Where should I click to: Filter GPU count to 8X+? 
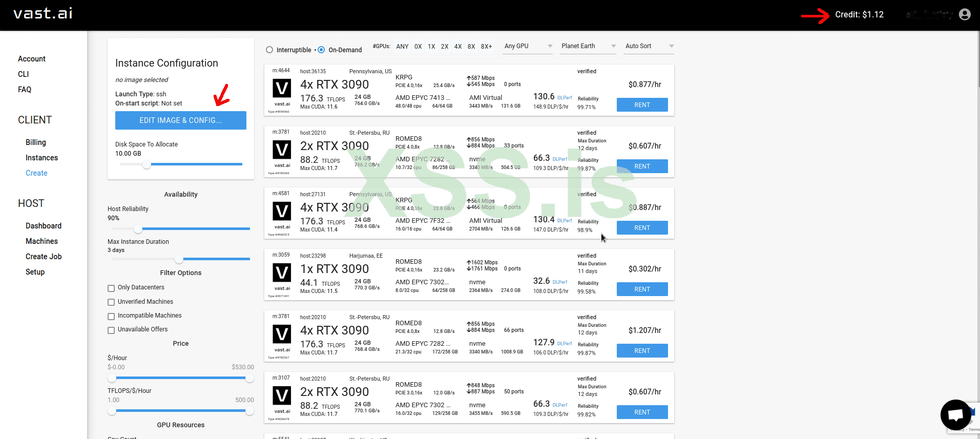pos(487,47)
